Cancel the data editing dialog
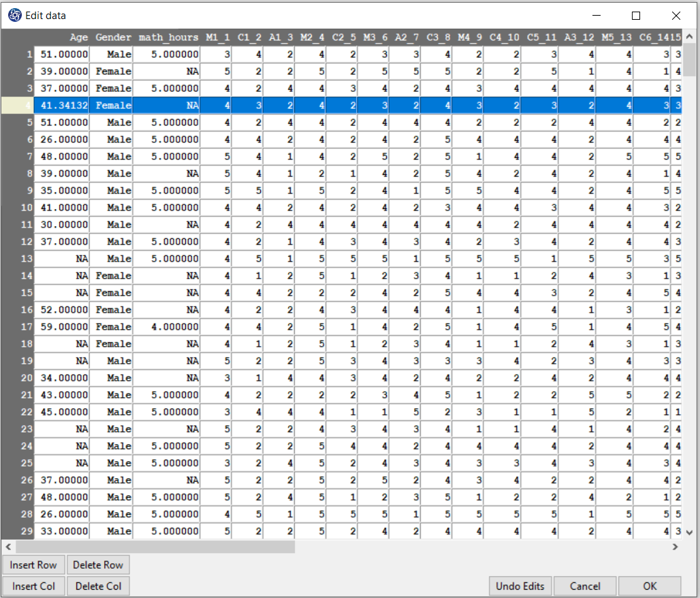Screen dimensions: 700x598 (x=585, y=586)
